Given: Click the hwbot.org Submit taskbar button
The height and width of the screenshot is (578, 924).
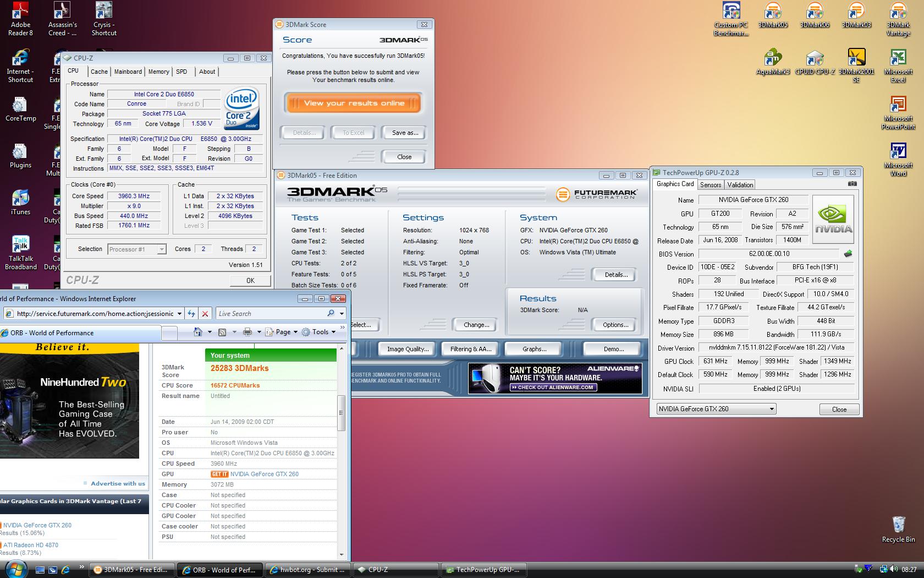Looking at the screenshot, I should click(309, 570).
